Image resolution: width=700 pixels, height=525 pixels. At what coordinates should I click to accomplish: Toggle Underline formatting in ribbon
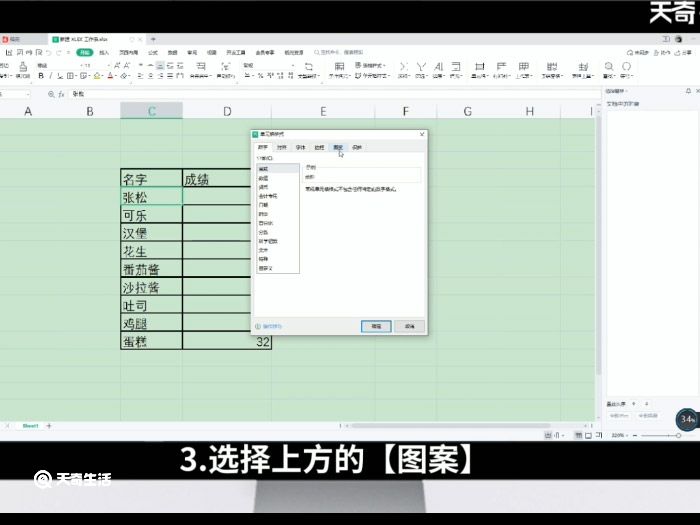pyautogui.click(x=60, y=76)
